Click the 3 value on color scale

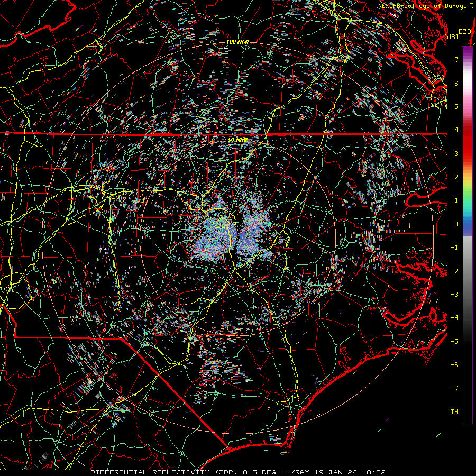456,153
